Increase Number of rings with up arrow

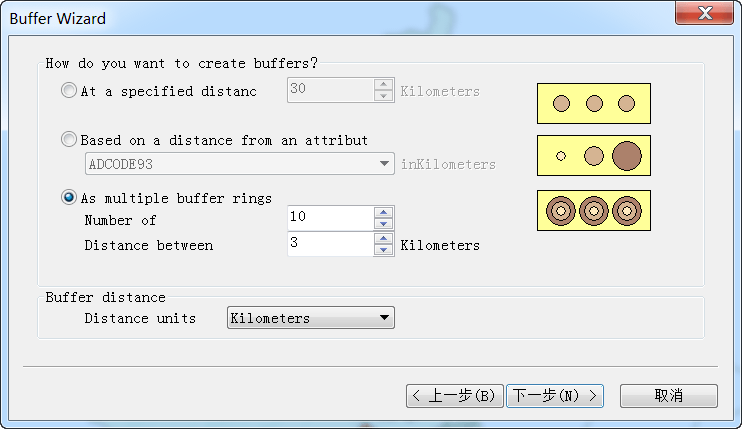(x=383, y=212)
